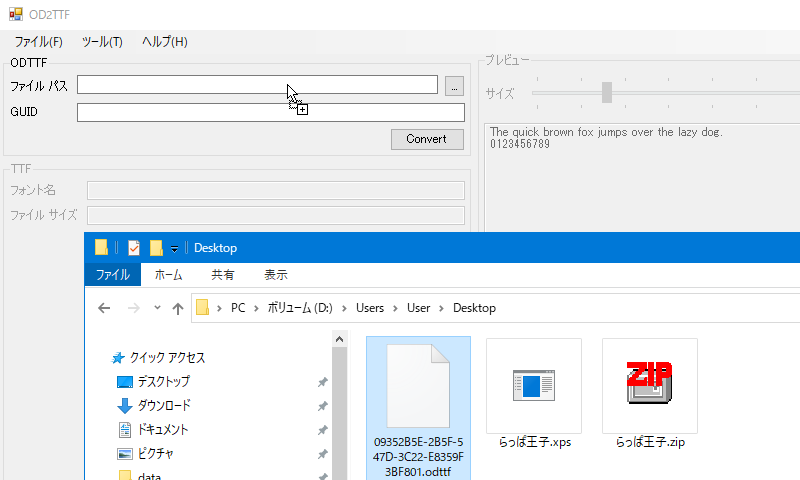Expand the Quick Access toolbar customize dropdown
The height and width of the screenshot is (480, 800).
point(174,249)
